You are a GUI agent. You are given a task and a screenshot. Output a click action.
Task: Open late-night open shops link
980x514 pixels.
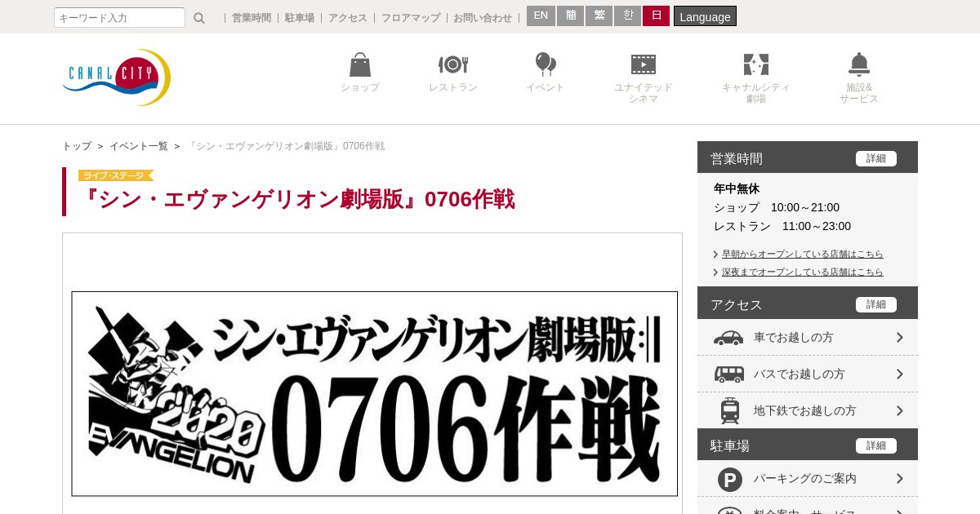coord(802,272)
